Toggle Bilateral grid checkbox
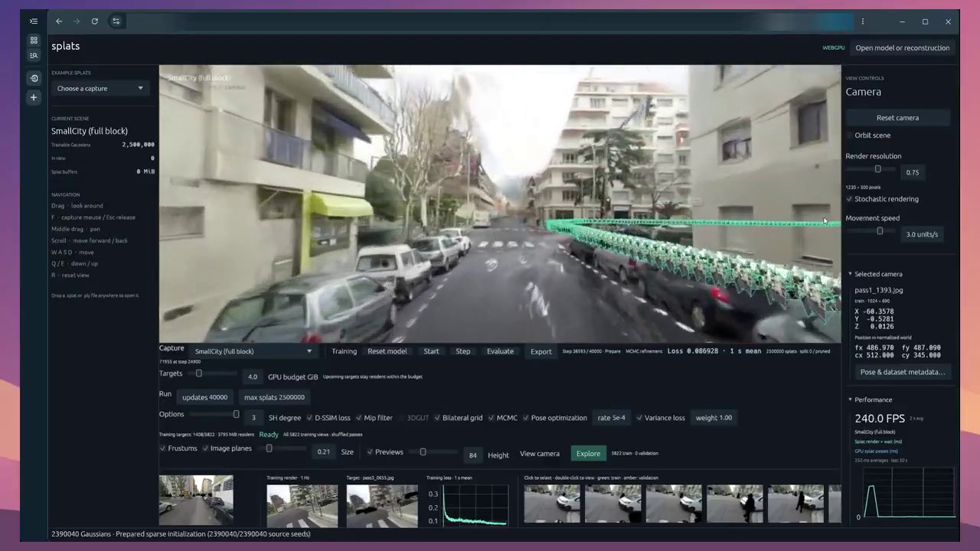Viewport: 980px width, 551px height. (436, 418)
